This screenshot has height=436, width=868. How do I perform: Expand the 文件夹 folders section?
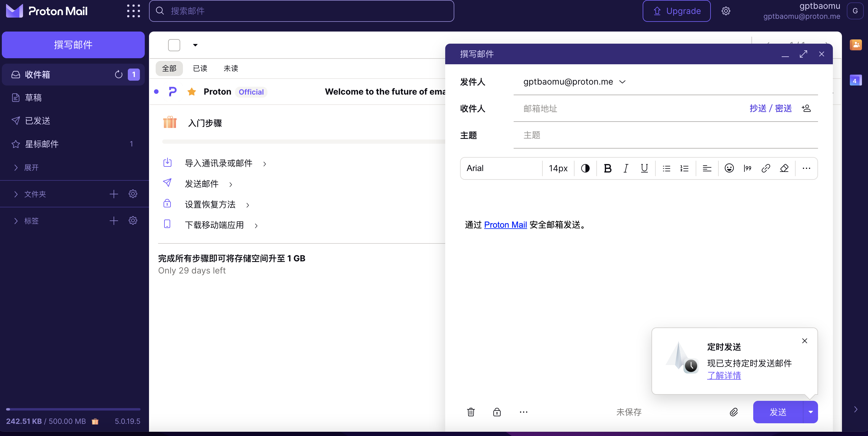pos(30,194)
